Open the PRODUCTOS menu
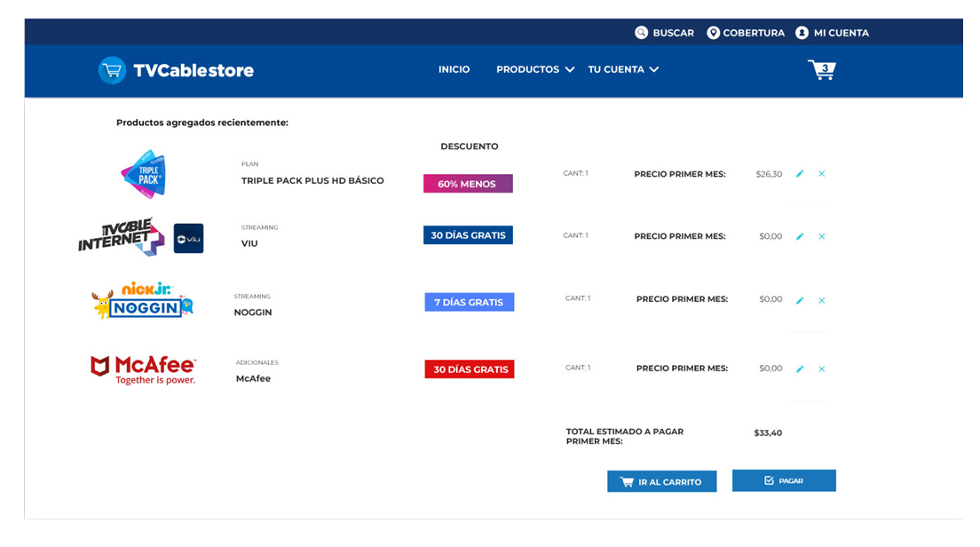The image size is (980, 547). click(527, 69)
